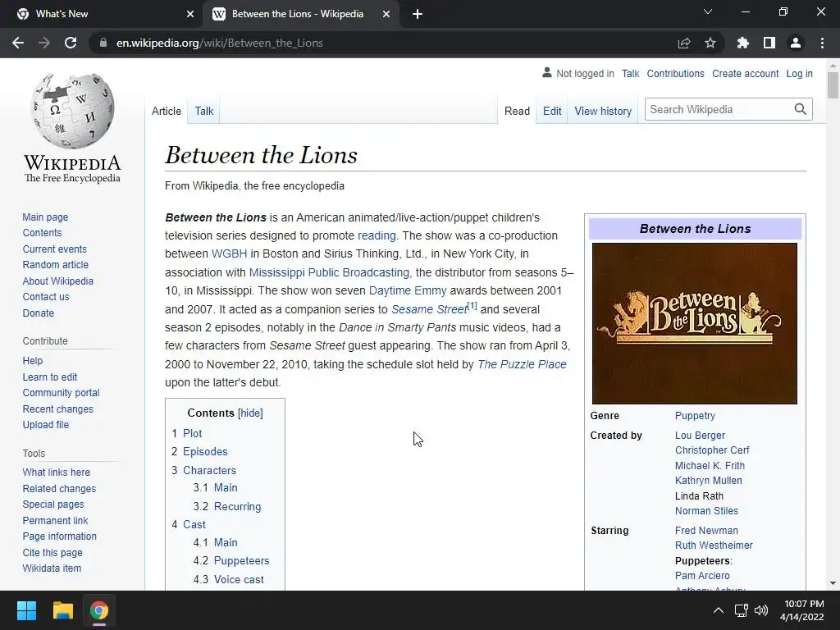Click Cite this page link
The image size is (840, 630).
(x=52, y=552)
